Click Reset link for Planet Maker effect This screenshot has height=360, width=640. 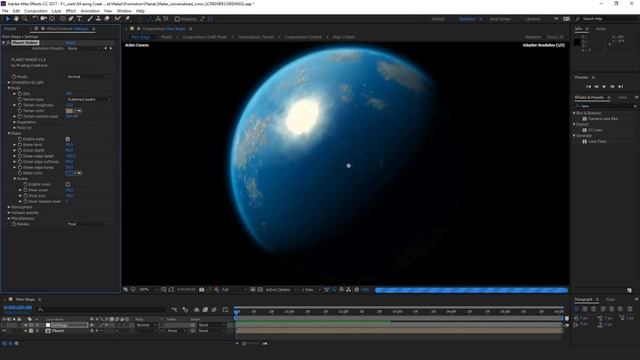click(x=70, y=43)
